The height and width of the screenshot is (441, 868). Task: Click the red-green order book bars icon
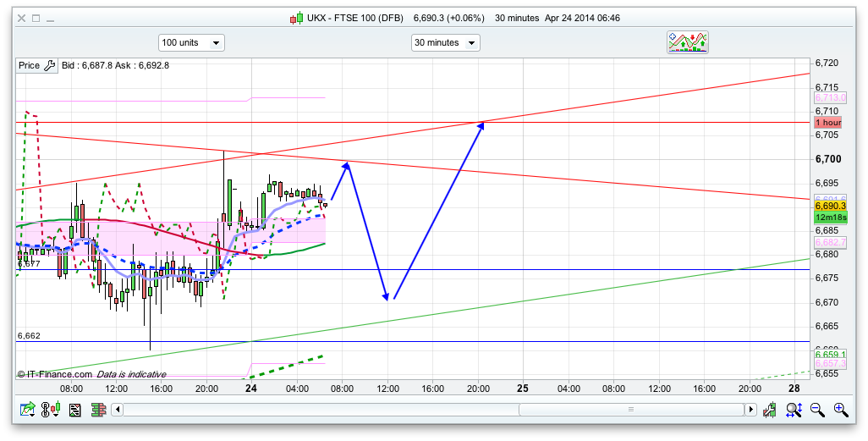[x=98, y=411]
